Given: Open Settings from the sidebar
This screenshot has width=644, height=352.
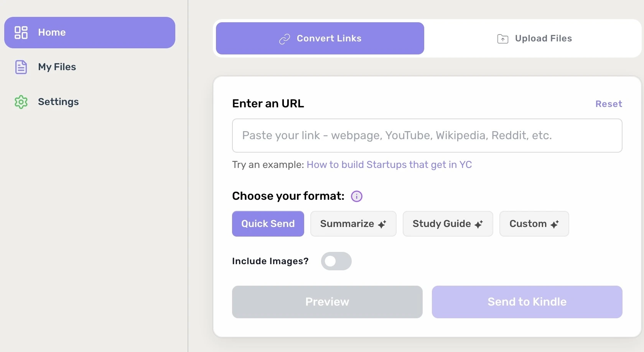Looking at the screenshot, I should (58, 102).
